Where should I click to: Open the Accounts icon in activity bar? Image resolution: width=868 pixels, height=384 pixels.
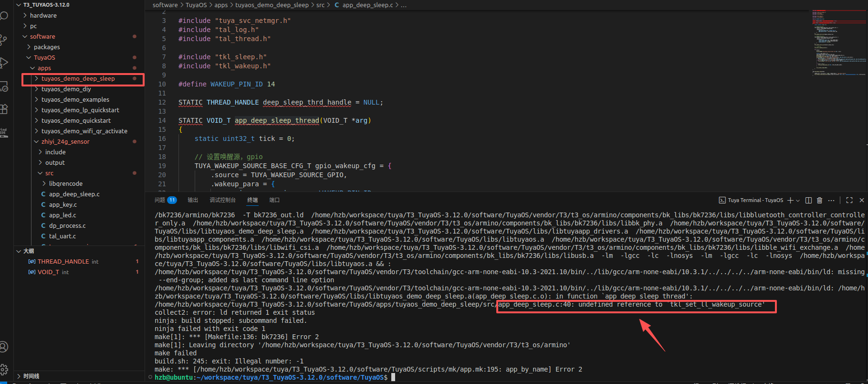(4, 346)
